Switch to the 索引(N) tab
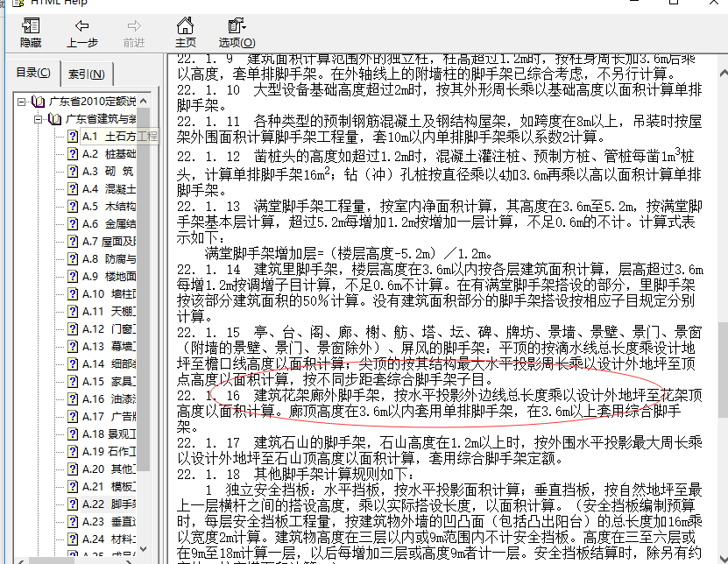The image size is (728, 564). click(x=87, y=74)
